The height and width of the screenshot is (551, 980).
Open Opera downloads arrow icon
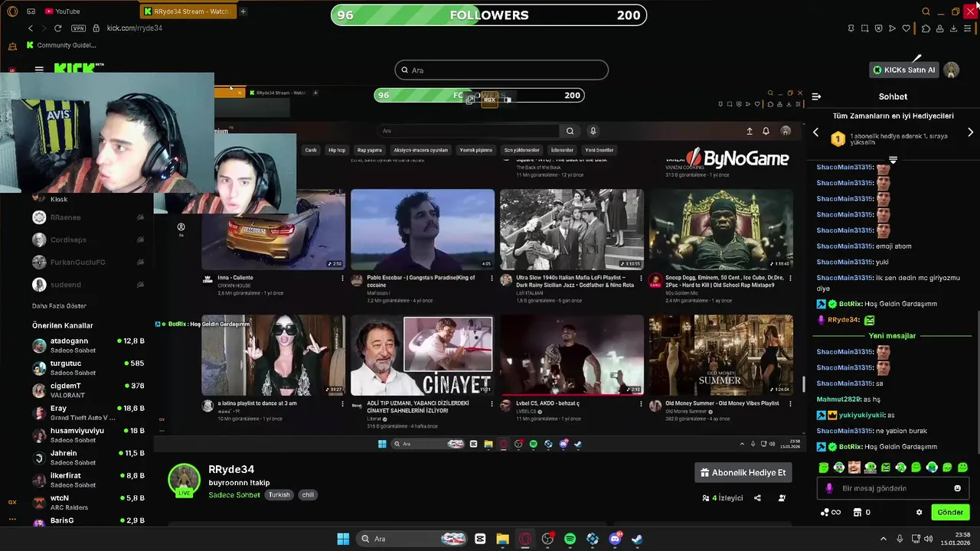[954, 28]
